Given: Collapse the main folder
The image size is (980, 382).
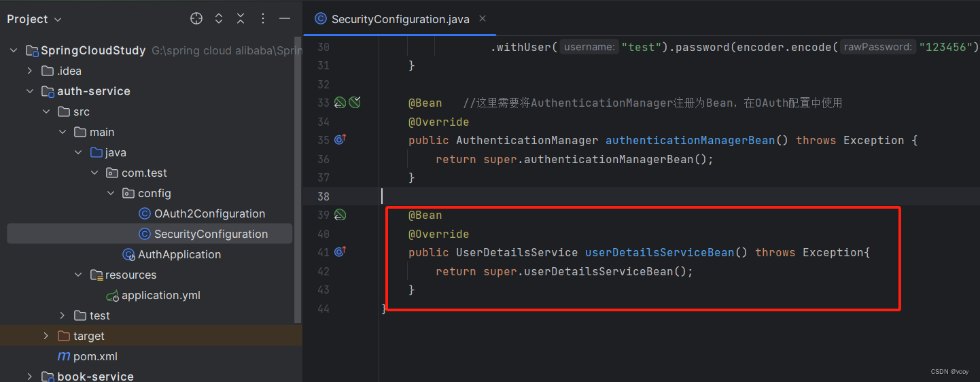Looking at the screenshot, I should coord(62,132).
